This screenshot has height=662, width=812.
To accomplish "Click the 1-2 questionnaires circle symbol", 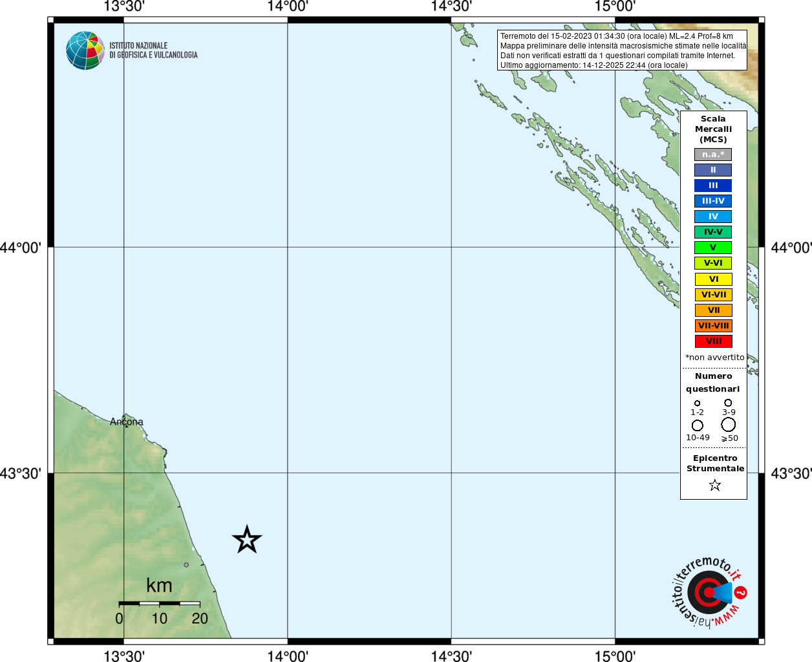I will click(697, 403).
